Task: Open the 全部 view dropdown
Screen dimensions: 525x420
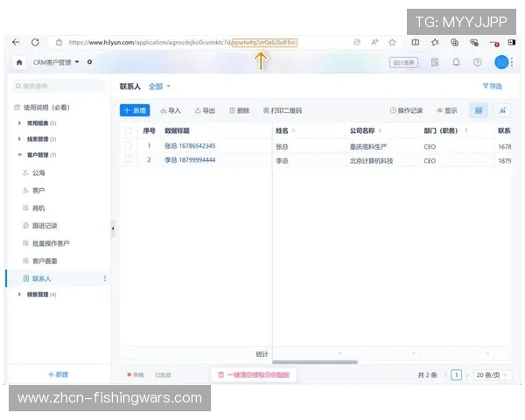Action: click(x=159, y=87)
